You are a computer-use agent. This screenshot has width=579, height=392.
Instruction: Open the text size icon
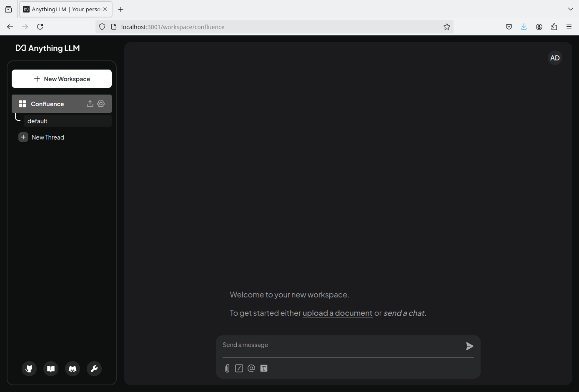pos(264,368)
